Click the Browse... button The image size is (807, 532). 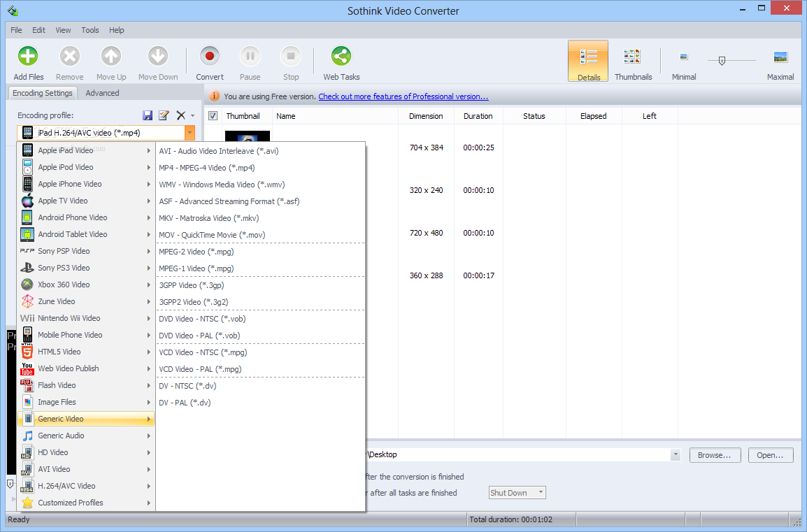(715, 455)
